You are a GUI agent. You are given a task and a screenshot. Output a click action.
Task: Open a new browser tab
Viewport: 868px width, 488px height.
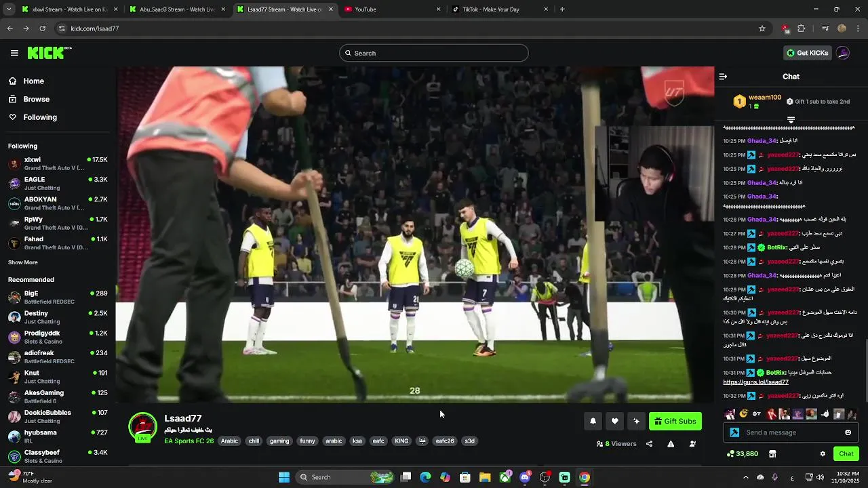(562, 9)
